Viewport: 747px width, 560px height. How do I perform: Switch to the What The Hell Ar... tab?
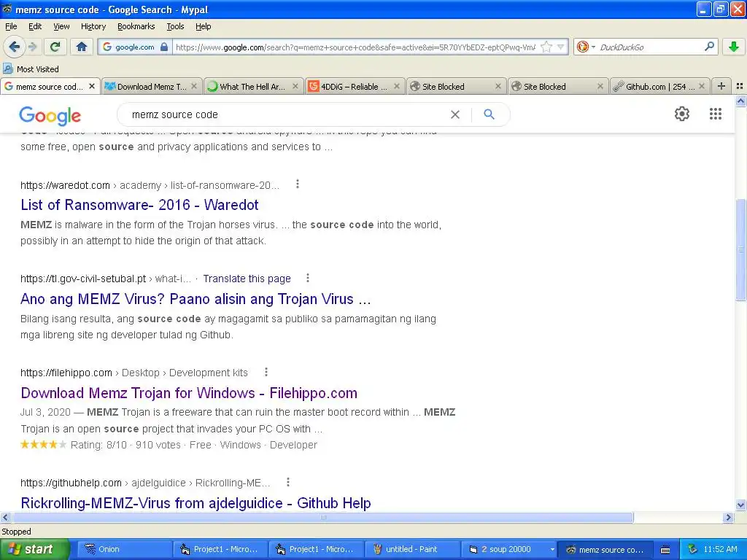(x=252, y=86)
